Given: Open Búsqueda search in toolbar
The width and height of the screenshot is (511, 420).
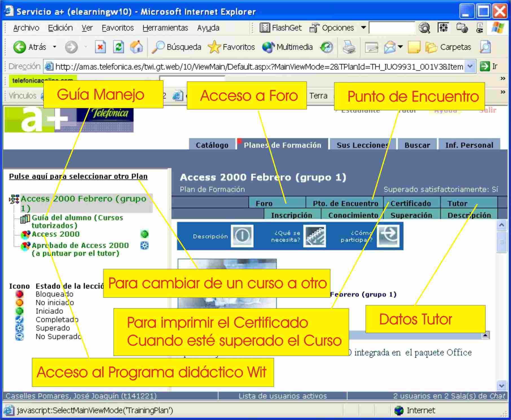Looking at the screenshot, I should point(177,47).
